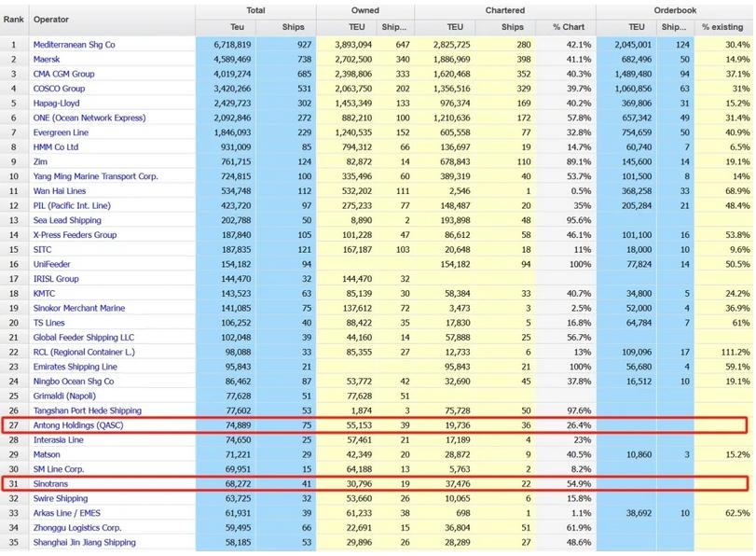Select Antong chartered percentage 26.4%

tap(579, 425)
